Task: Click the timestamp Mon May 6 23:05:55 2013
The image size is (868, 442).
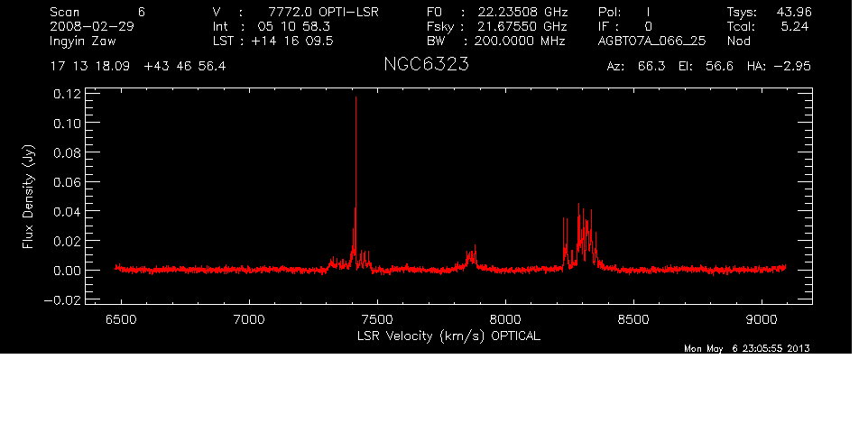Action: 747,348
